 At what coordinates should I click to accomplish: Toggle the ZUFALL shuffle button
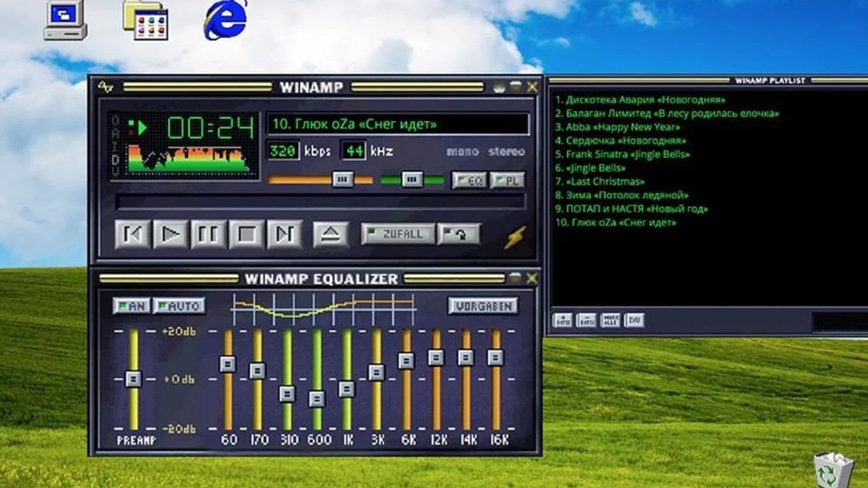click(398, 234)
